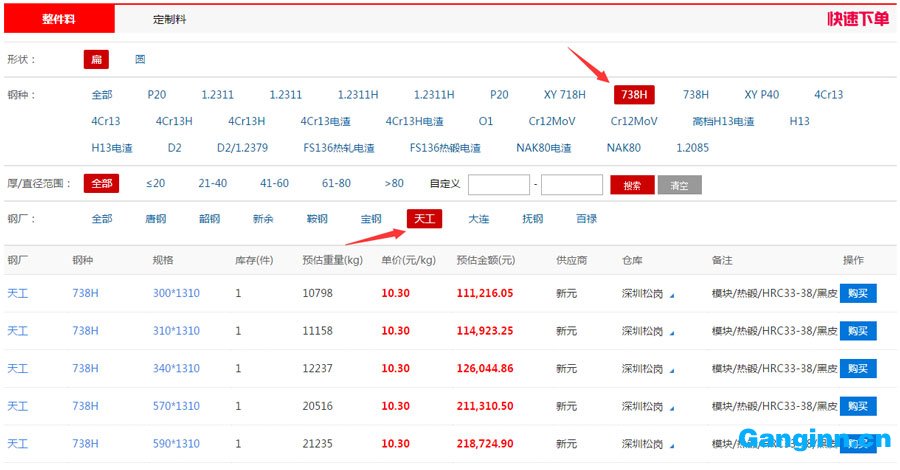Pick the NAK80电渣 steel type
This screenshot has width=900, height=470.
[543, 148]
